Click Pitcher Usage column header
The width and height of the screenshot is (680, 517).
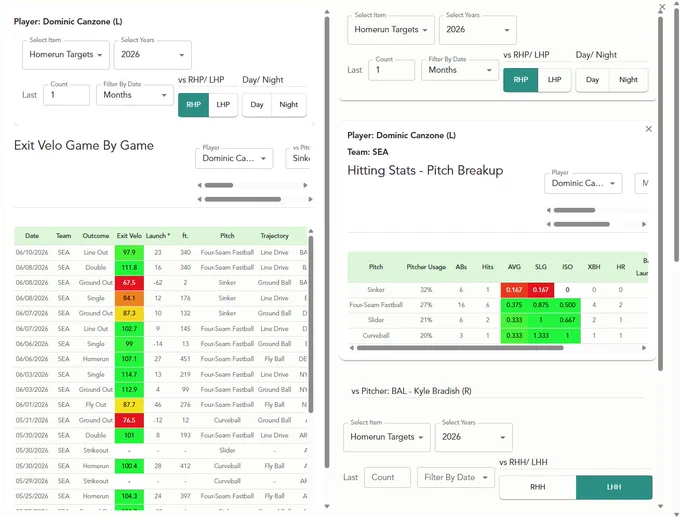click(426, 267)
